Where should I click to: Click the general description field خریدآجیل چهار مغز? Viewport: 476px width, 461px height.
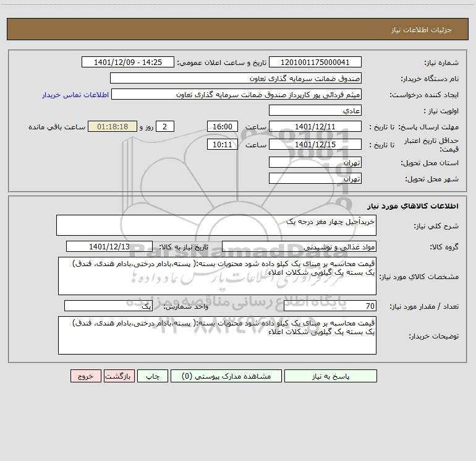[216, 225]
